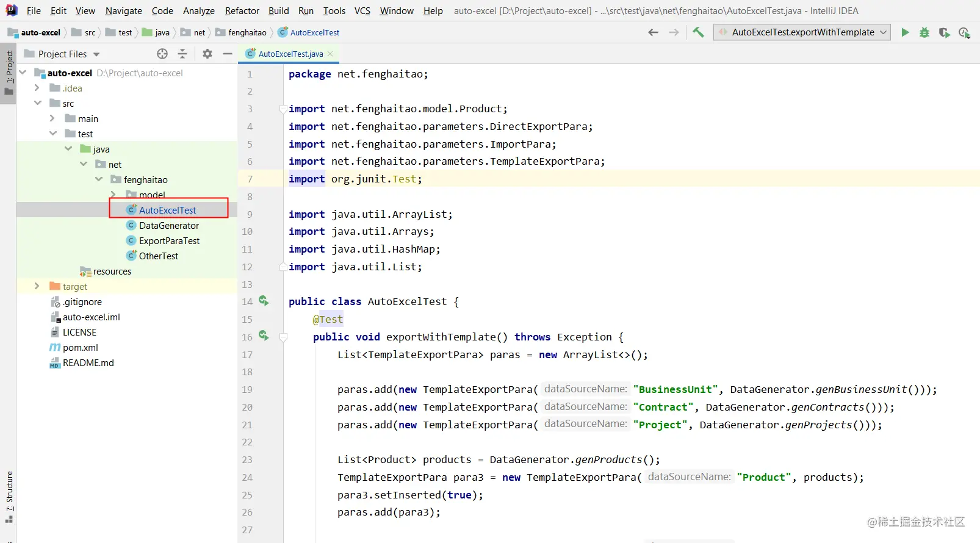The height and width of the screenshot is (543, 980).
Task: Open the IntelliJ IDEA app logo menu
Action: (12, 10)
